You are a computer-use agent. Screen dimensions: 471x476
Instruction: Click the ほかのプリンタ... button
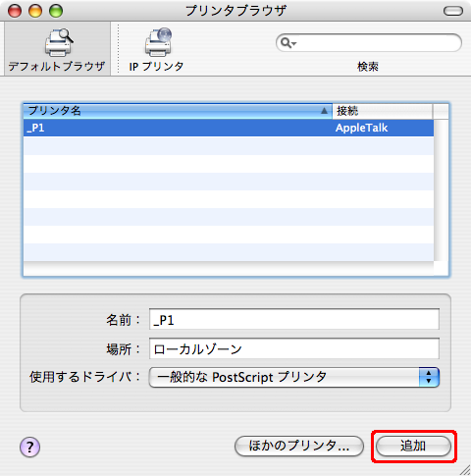click(299, 446)
